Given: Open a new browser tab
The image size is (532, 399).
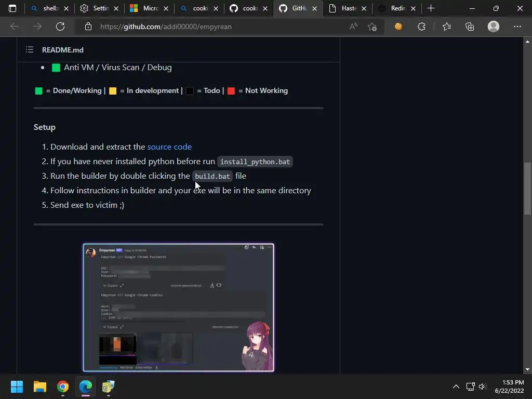Looking at the screenshot, I should point(431,8).
